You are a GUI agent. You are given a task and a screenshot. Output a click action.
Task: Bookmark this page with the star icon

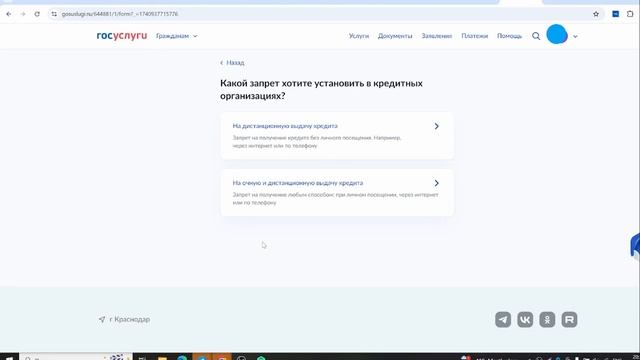click(x=596, y=14)
